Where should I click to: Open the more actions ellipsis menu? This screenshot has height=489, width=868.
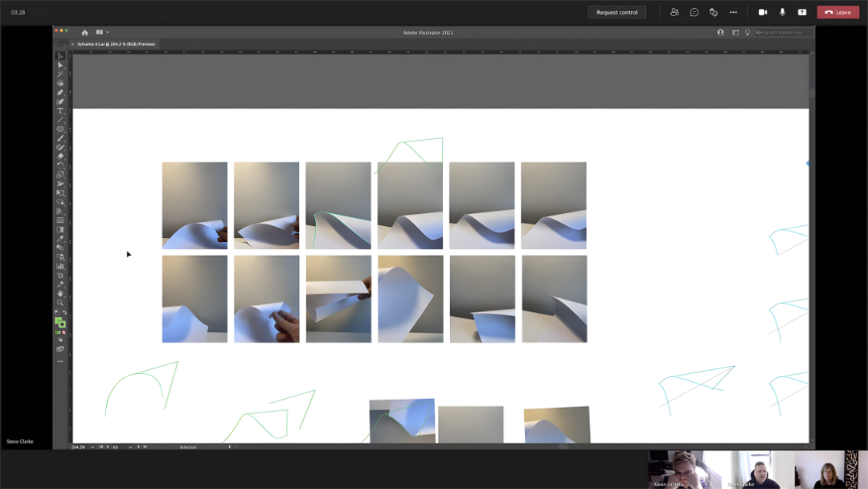733,12
